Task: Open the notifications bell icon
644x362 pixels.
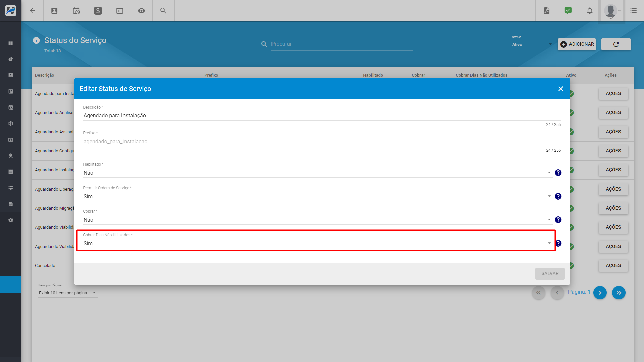Action: [590, 11]
